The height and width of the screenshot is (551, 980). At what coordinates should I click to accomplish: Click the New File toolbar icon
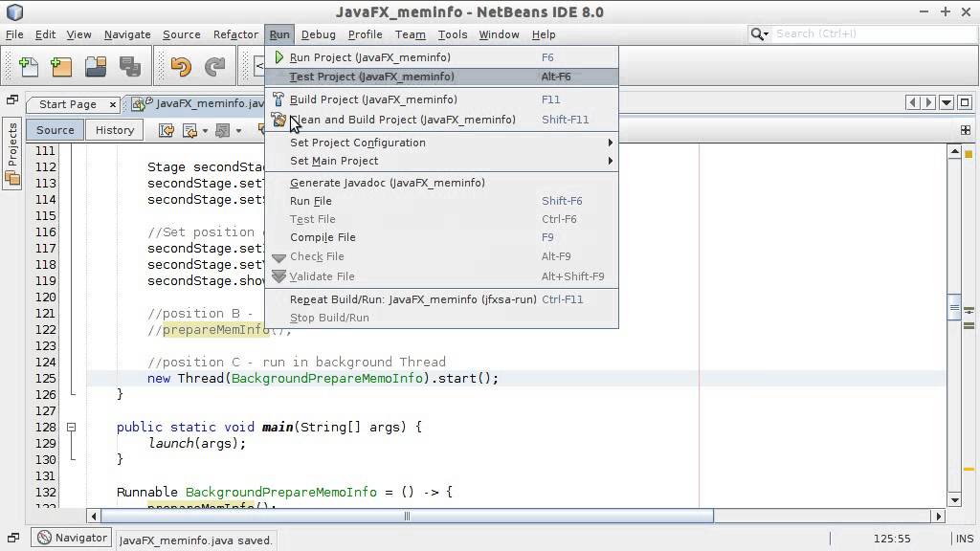(x=29, y=66)
